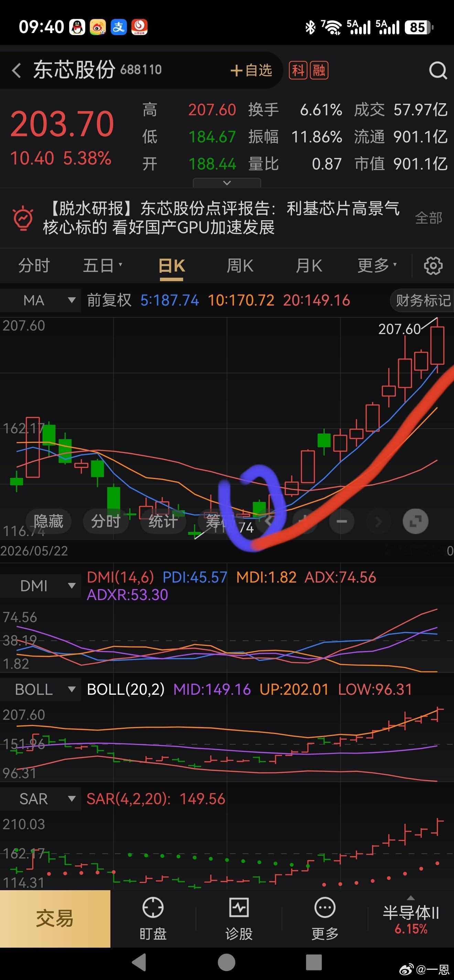The height and width of the screenshot is (980, 454).
Task: Tap ADX:74.56 reading
Action: tap(340, 577)
